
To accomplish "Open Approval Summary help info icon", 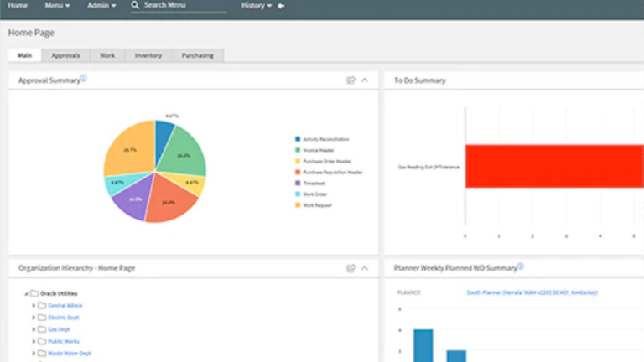I will pyautogui.click(x=84, y=79).
